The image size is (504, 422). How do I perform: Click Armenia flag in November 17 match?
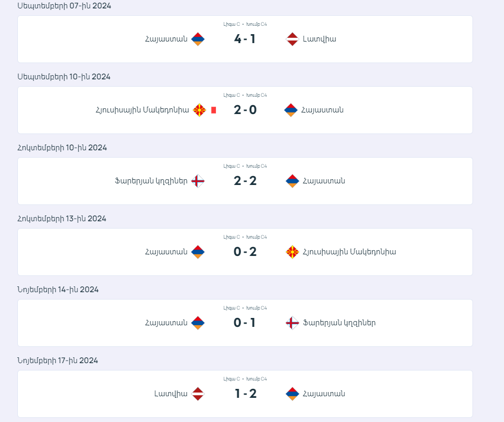tap(292, 394)
